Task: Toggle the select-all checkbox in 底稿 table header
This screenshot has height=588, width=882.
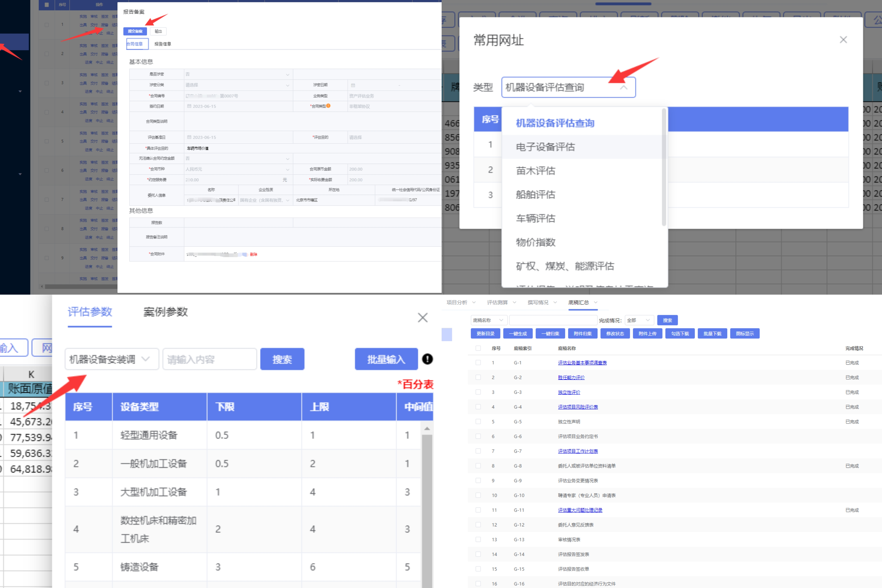Action: tap(478, 348)
